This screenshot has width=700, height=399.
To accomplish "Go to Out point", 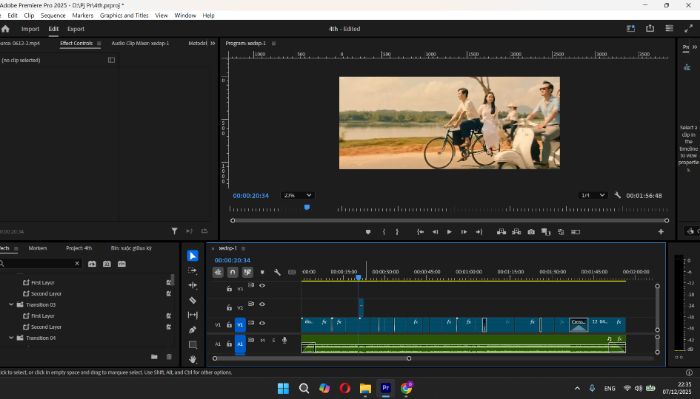I will [479, 232].
